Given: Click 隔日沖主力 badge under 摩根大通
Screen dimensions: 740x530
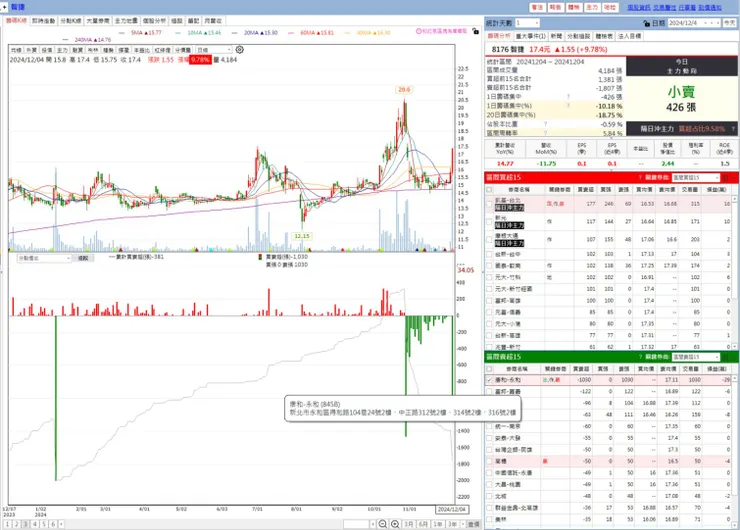Looking at the screenshot, I should click(509, 243).
